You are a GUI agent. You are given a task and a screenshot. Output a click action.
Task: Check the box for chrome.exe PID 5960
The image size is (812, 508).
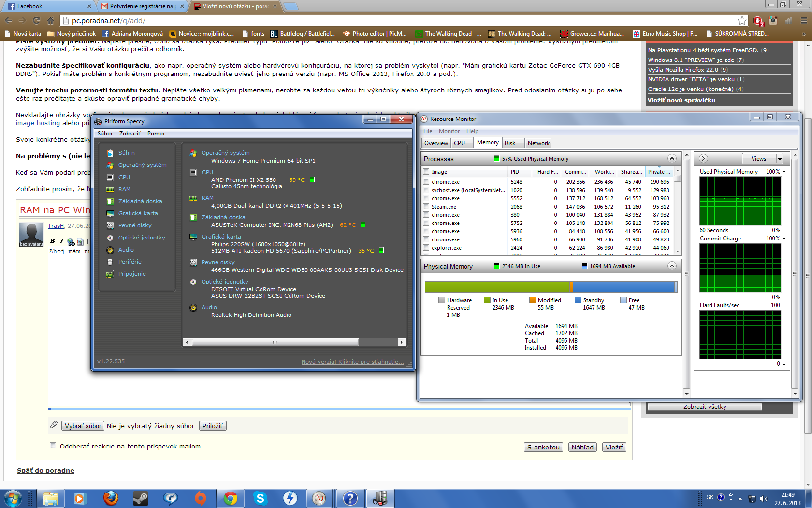tap(426, 239)
